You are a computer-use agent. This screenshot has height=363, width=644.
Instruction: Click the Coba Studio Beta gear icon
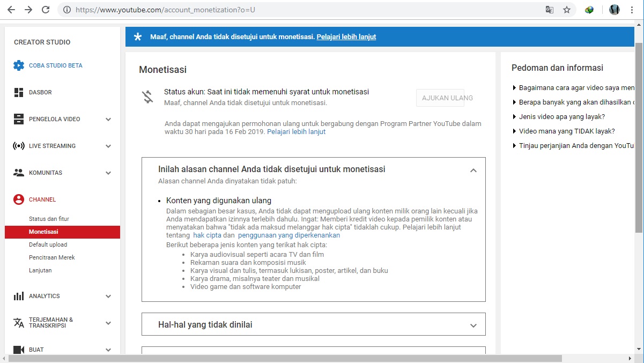[x=19, y=65]
